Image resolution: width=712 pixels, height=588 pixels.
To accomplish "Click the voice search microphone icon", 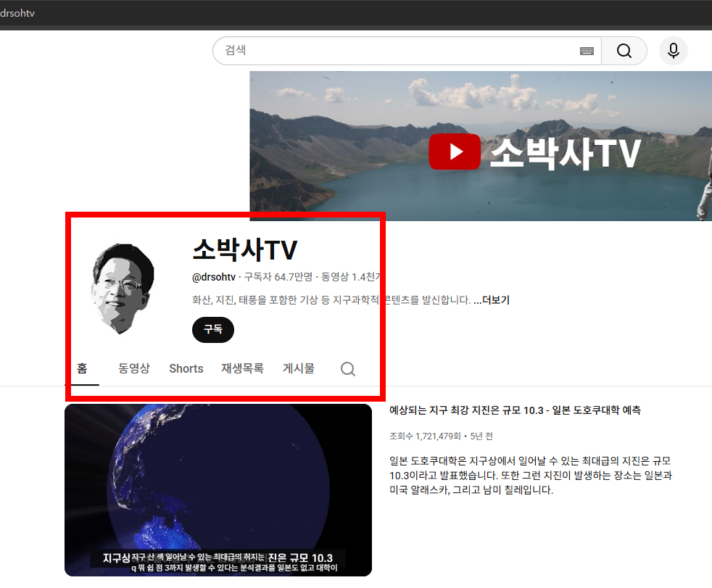I will pyautogui.click(x=673, y=51).
